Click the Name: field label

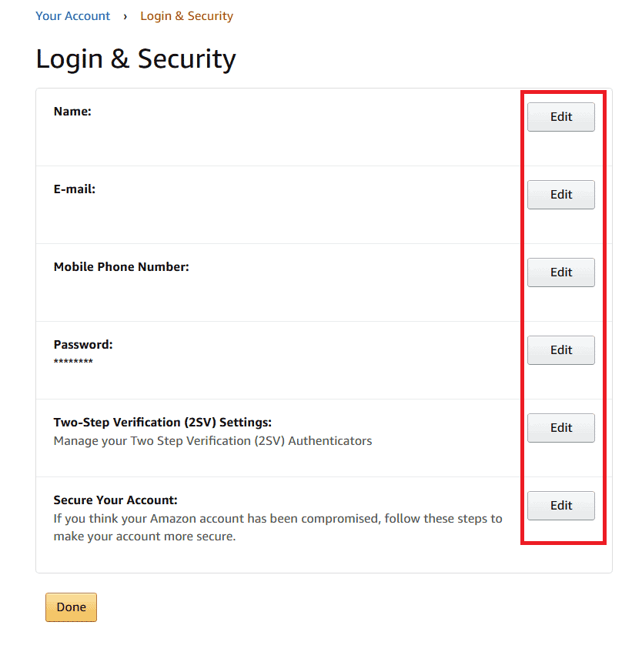pos(72,111)
